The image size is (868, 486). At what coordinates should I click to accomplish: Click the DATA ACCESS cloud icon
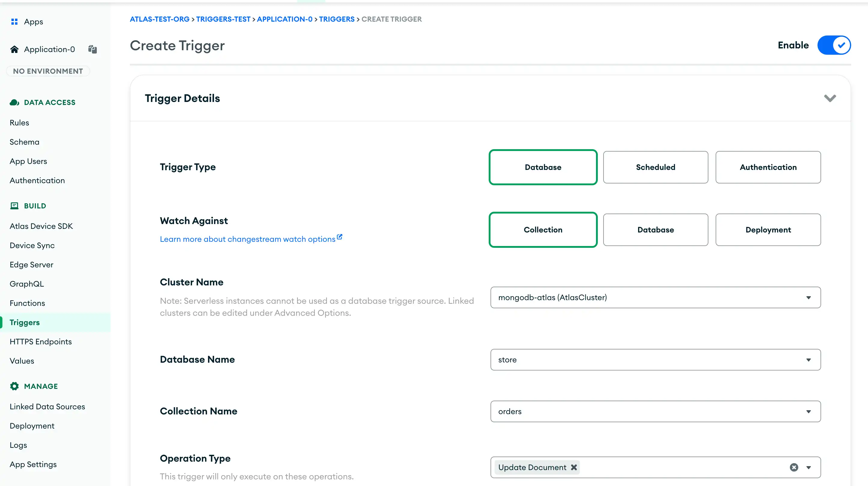point(14,102)
